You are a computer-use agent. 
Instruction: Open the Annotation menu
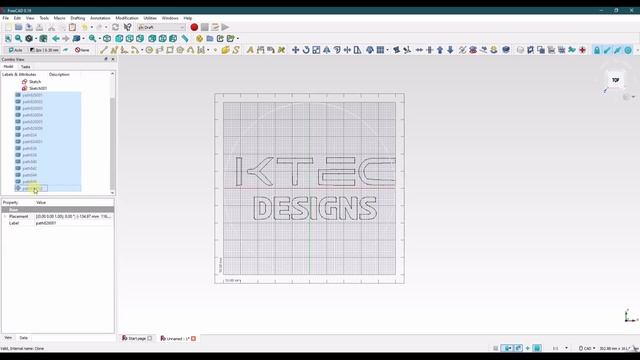tap(100, 18)
